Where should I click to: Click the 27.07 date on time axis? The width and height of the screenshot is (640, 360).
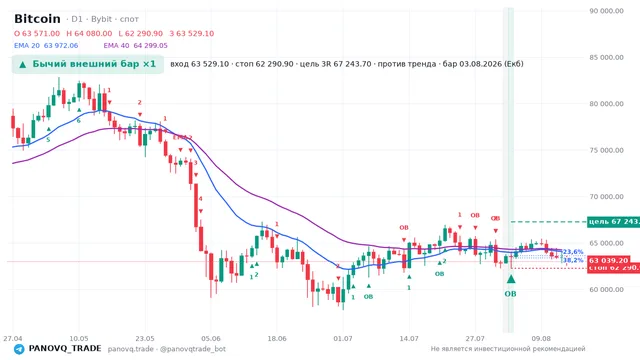coord(475,339)
